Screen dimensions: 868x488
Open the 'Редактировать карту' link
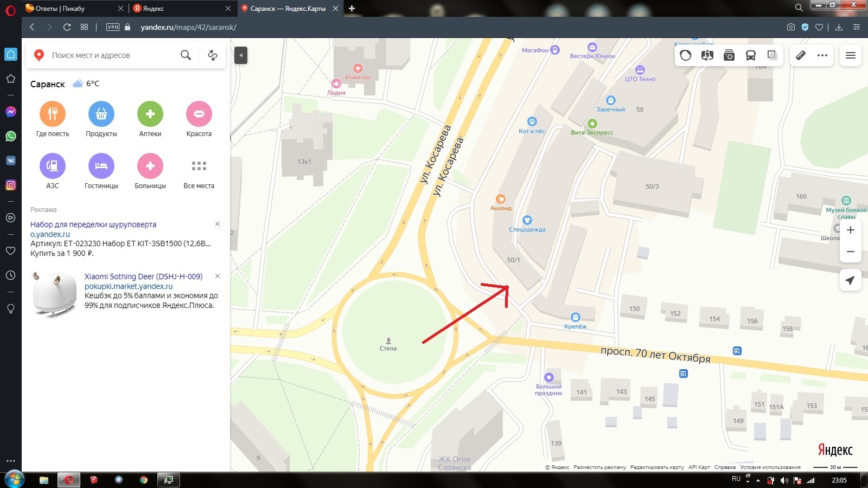pos(657,467)
